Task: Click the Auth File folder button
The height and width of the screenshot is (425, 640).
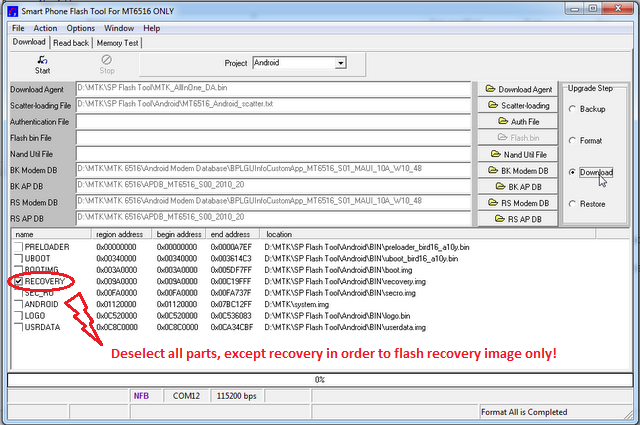Action: [x=518, y=122]
